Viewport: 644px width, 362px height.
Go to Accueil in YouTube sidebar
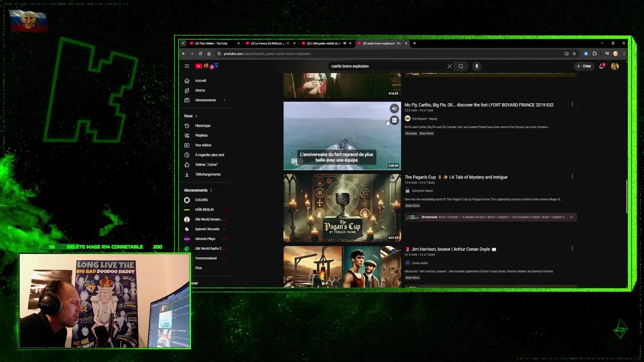pyautogui.click(x=201, y=80)
